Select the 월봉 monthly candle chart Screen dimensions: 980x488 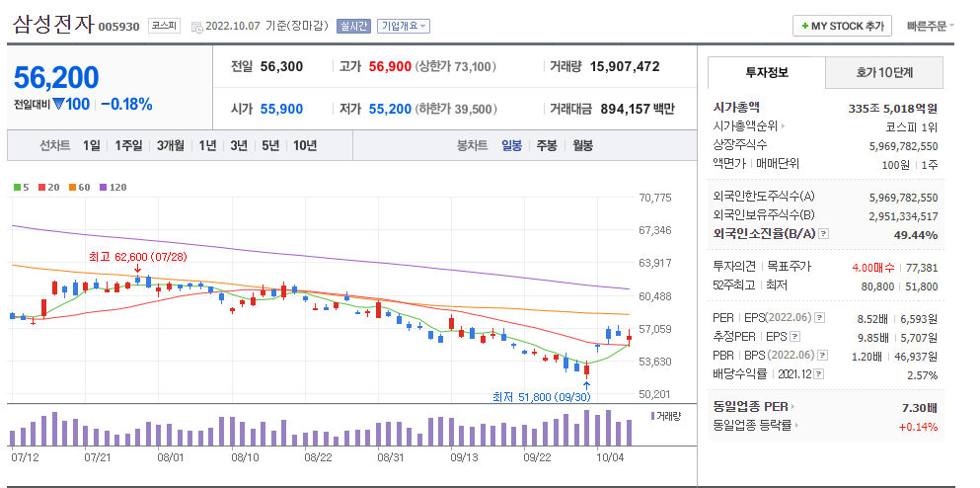[x=582, y=146]
